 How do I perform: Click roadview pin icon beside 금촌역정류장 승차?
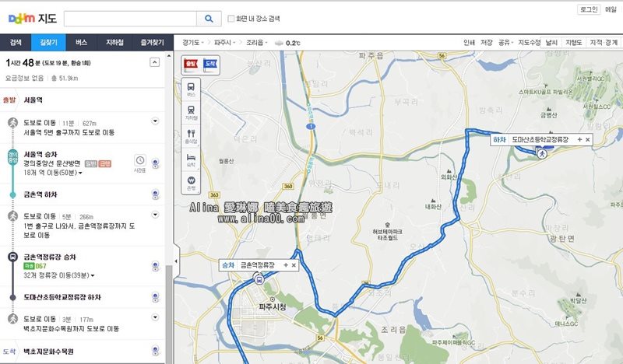pos(155,266)
